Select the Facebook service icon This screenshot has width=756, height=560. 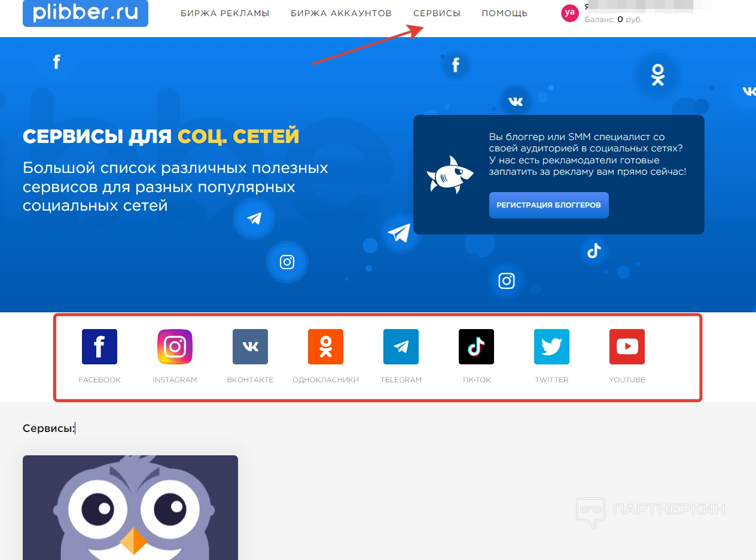[99, 346]
